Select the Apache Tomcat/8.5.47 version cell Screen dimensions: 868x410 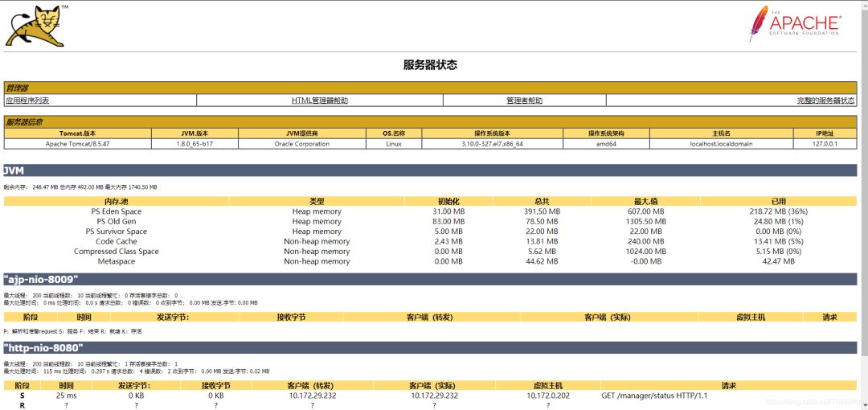pos(77,143)
